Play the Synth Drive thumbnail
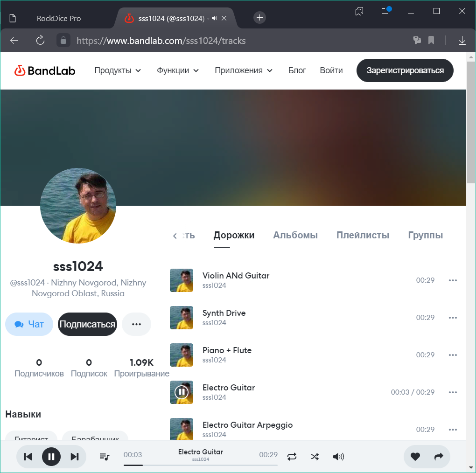This screenshot has height=473, width=476. pyautogui.click(x=182, y=318)
